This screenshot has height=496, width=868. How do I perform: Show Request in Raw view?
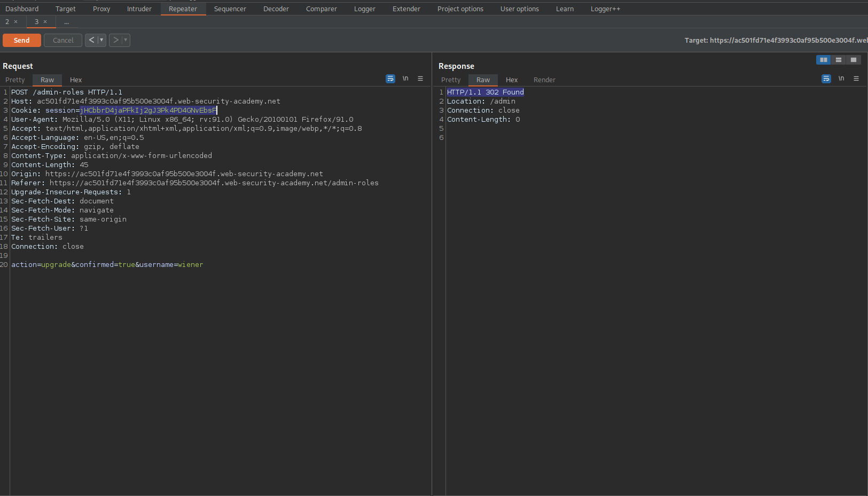tap(48, 80)
